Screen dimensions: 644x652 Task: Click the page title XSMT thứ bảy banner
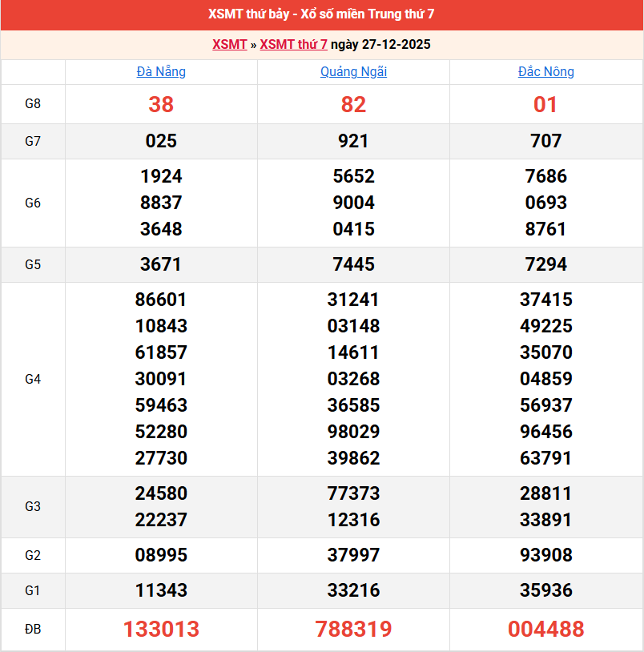point(322,14)
